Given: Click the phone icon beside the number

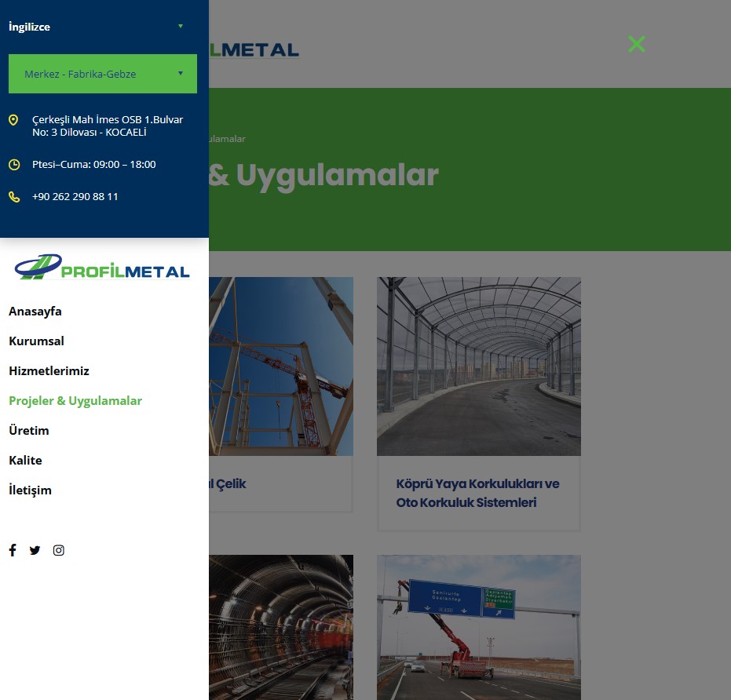Looking at the screenshot, I should click(x=14, y=197).
